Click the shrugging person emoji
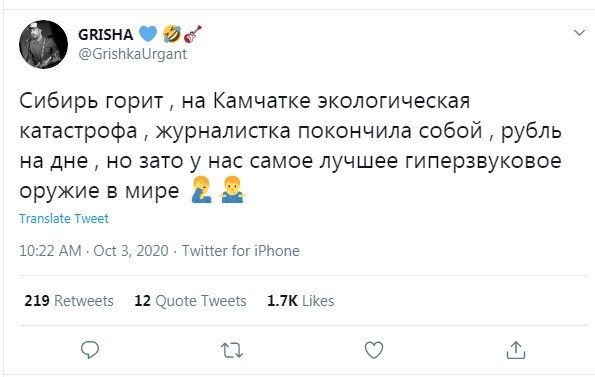The height and width of the screenshot is (377, 595). click(x=232, y=190)
